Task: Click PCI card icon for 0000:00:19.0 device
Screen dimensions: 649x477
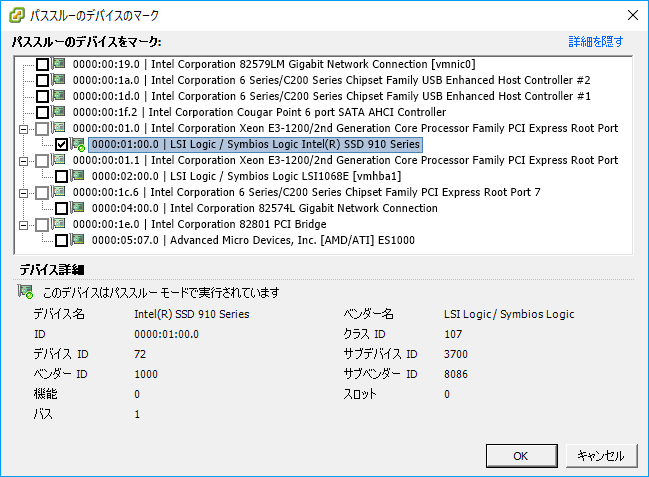Action: point(58,63)
